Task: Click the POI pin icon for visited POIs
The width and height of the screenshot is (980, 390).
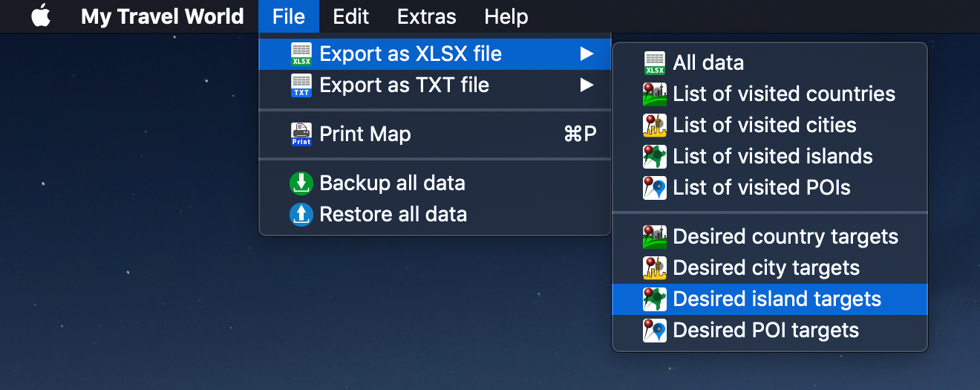Action: click(x=655, y=188)
